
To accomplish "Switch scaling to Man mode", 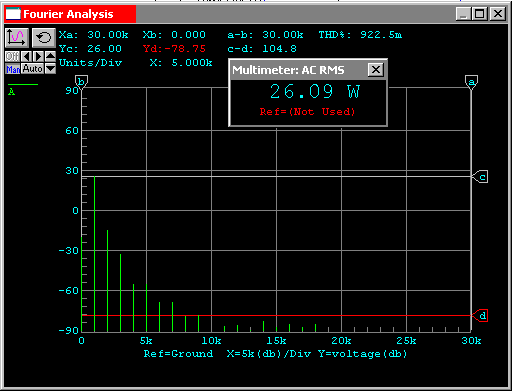I will (13, 69).
